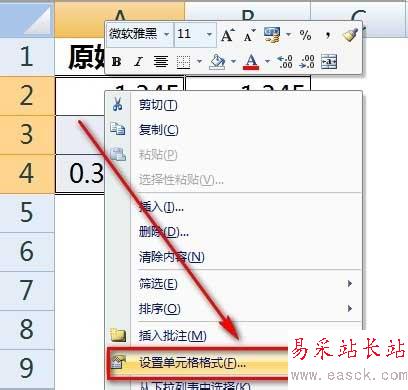The height and width of the screenshot is (390, 408).
Task: Select row 8 header
Action: [x=27, y=330]
